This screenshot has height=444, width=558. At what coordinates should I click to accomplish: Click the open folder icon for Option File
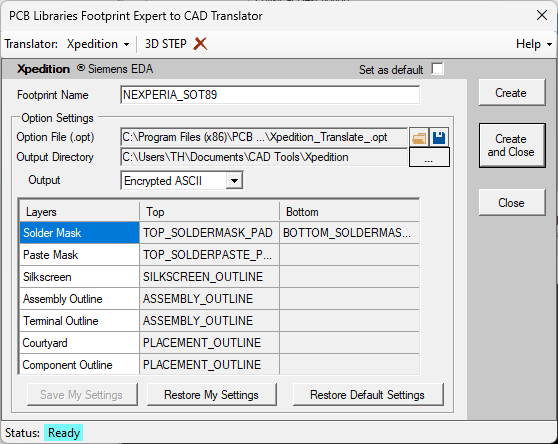[419, 137]
